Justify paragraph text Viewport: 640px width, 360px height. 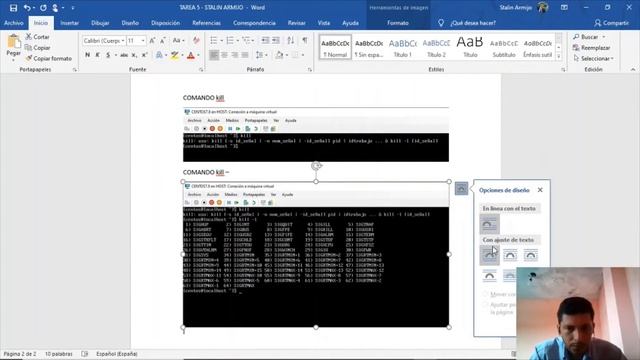245,55
